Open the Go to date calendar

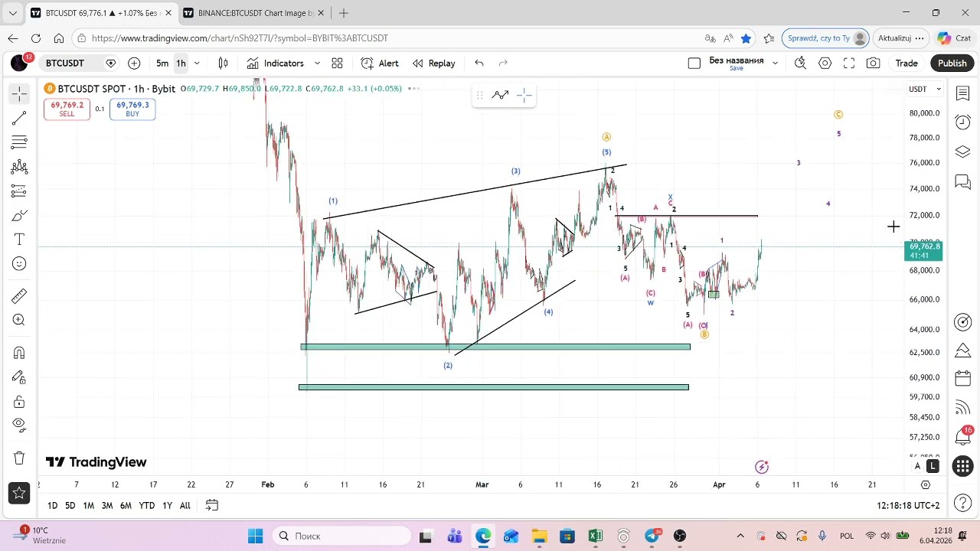point(212,505)
